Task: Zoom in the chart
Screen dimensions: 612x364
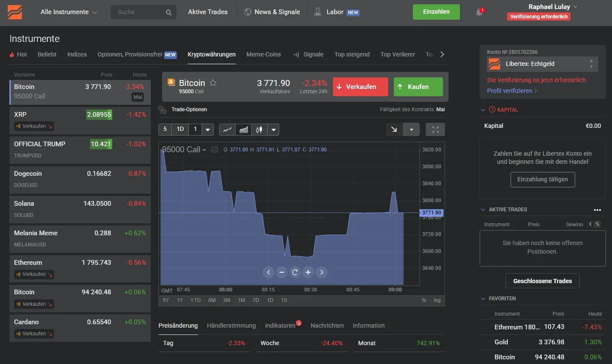Action: pos(308,272)
